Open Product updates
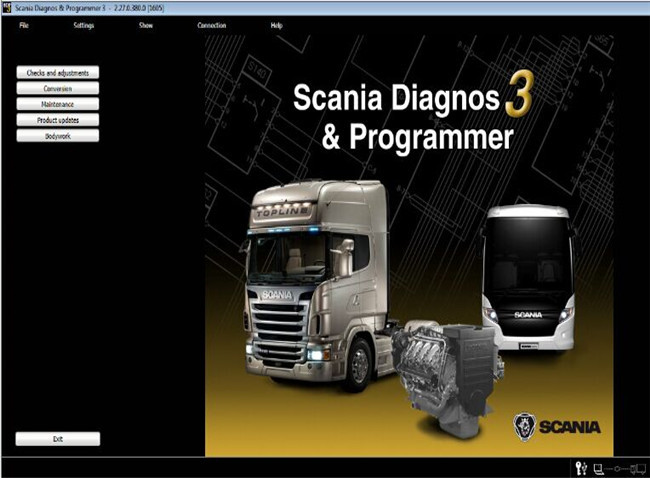The height and width of the screenshot is (478, 650). (x=58, y=120)
